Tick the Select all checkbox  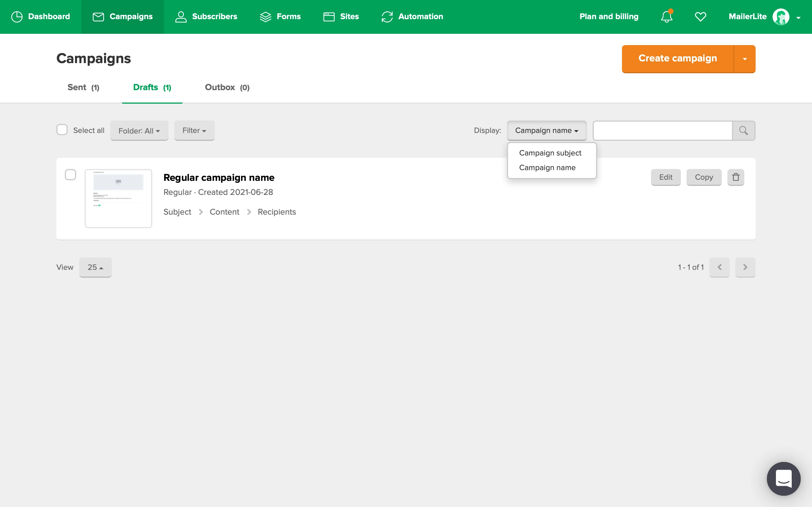[62, 130]
